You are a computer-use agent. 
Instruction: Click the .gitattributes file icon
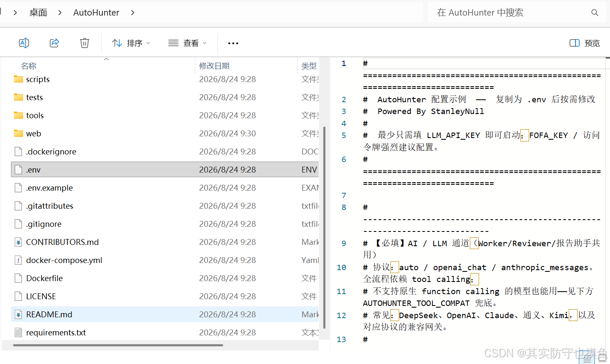tap(19, 206)
